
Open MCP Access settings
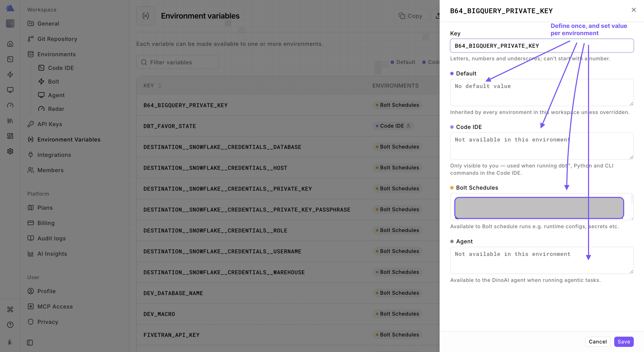tap(50, 306)
